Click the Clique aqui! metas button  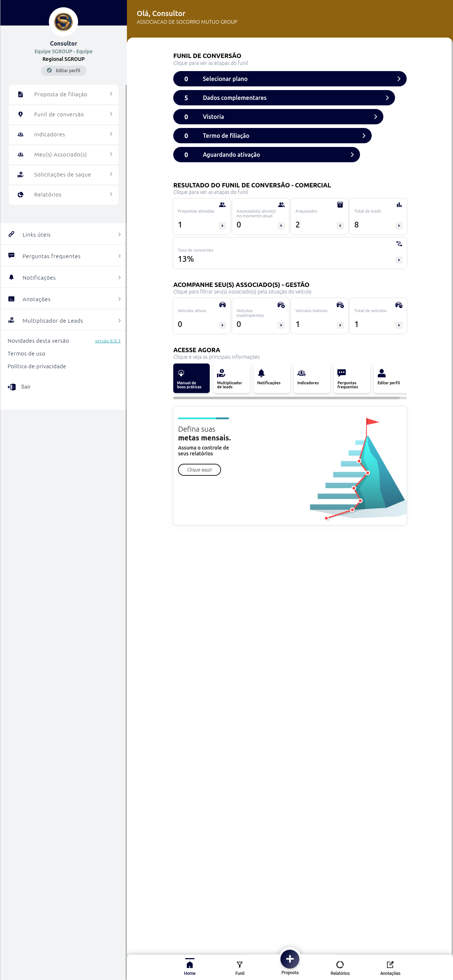click(199, 470)
